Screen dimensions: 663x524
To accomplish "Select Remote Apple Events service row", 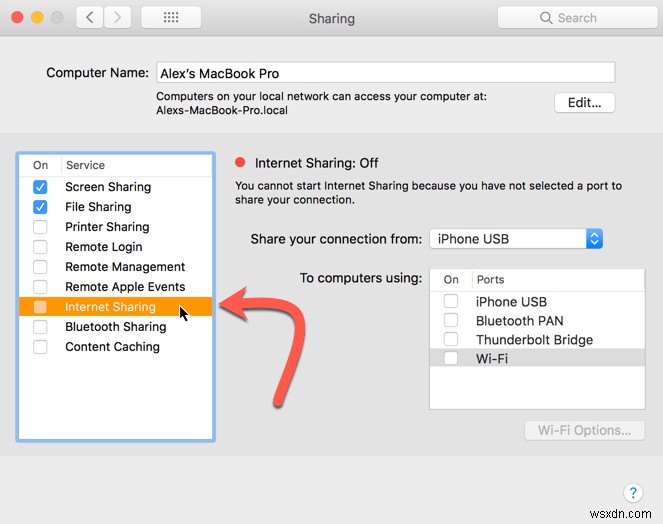I will (x=115, y=287).
